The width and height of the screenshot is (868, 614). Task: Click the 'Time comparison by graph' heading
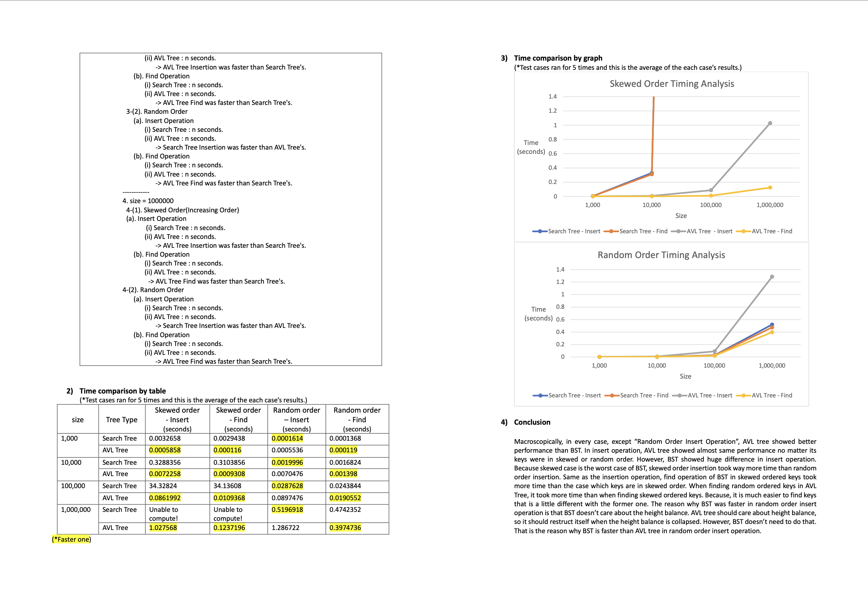tap(558, 58)
